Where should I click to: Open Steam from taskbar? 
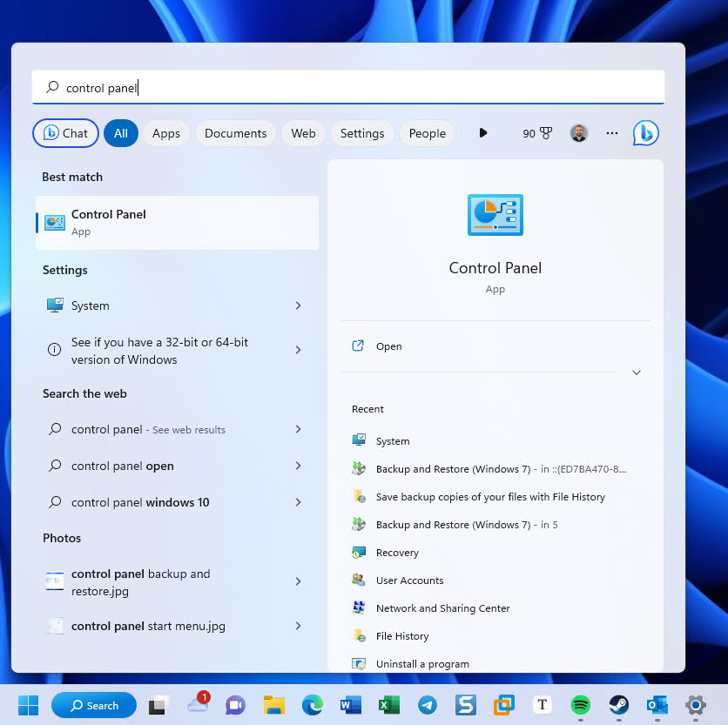(x=618, y=705)
